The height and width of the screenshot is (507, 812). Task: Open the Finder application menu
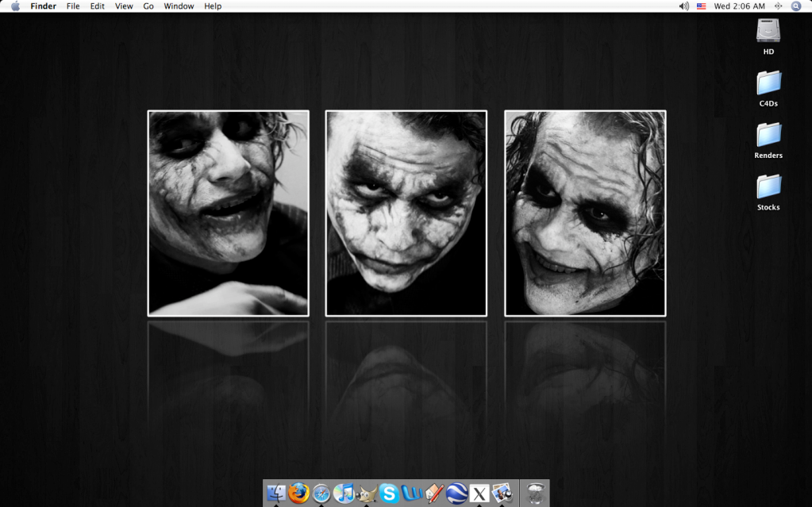click(x=43, y=6)
